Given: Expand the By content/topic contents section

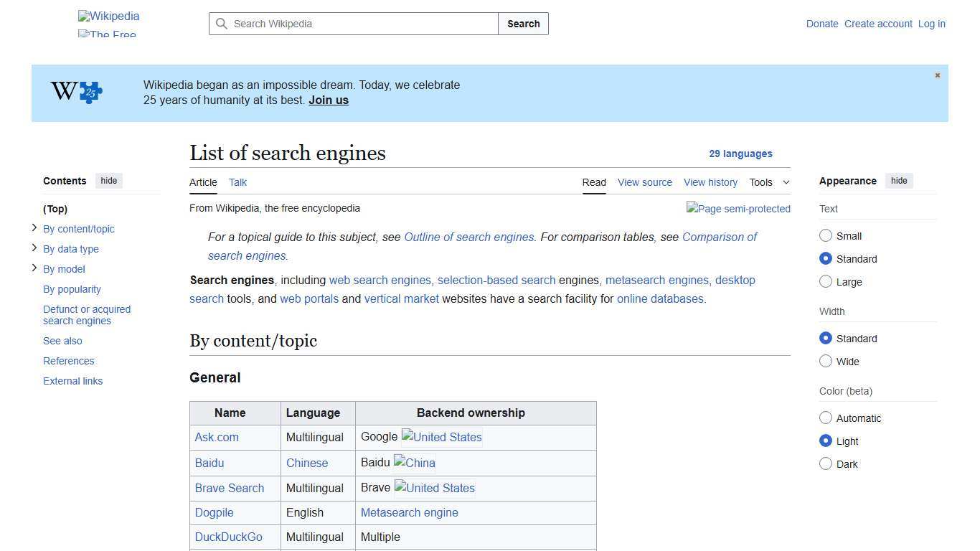Looking at the screenshot, I should pyautogui.click(x=34, y=227).
